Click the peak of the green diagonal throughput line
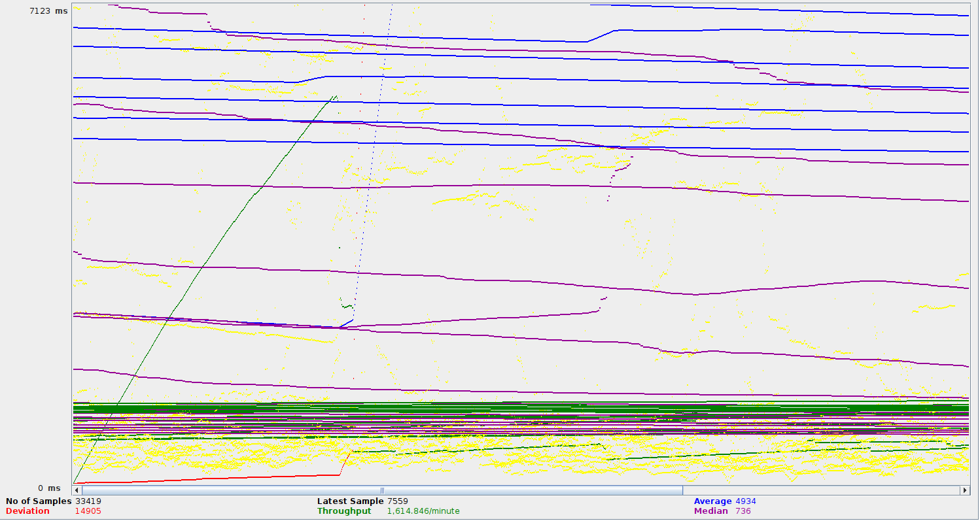This screenshot has width=980, height=521. (x=336, y=97)
